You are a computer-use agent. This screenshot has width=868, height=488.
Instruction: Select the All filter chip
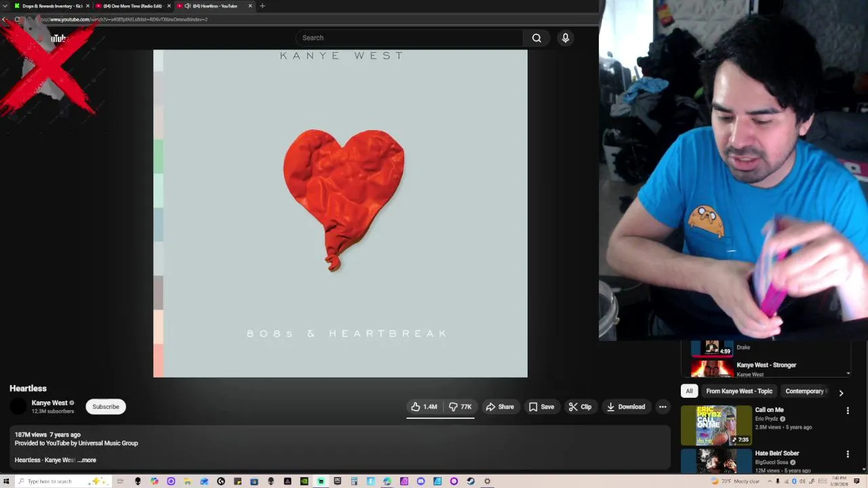689,391
